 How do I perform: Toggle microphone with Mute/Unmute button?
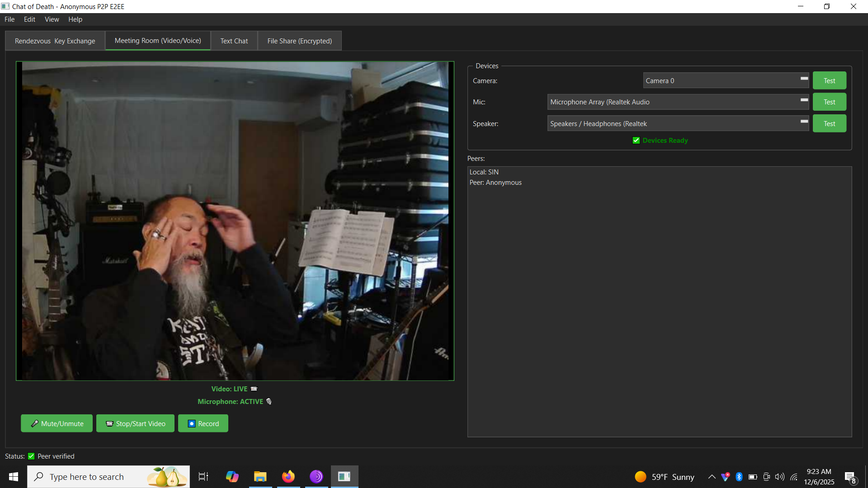pyautogui.click(x=57, y=423)
